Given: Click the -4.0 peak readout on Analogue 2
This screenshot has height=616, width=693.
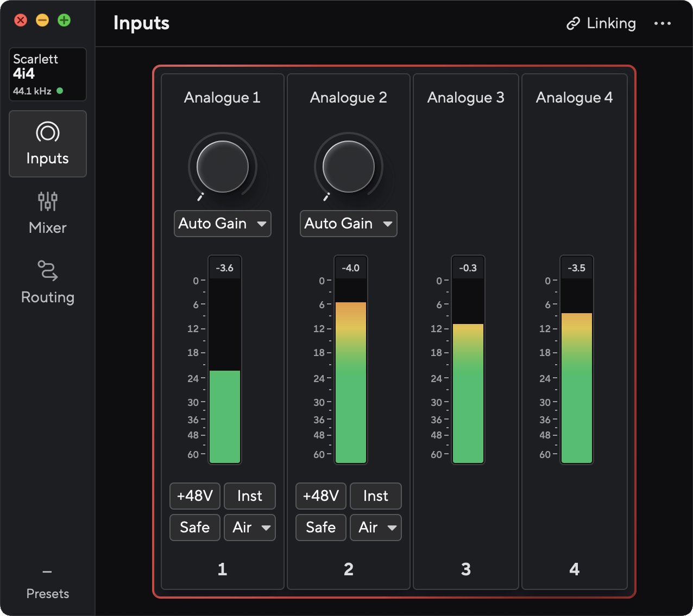Looking at the screenshot, I should [351, 268].
